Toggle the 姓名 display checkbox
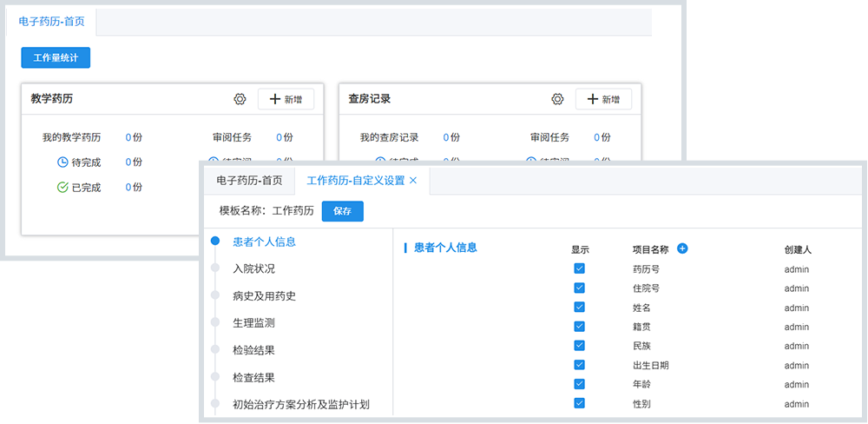The image size is (868, 424). coord(579,307)
